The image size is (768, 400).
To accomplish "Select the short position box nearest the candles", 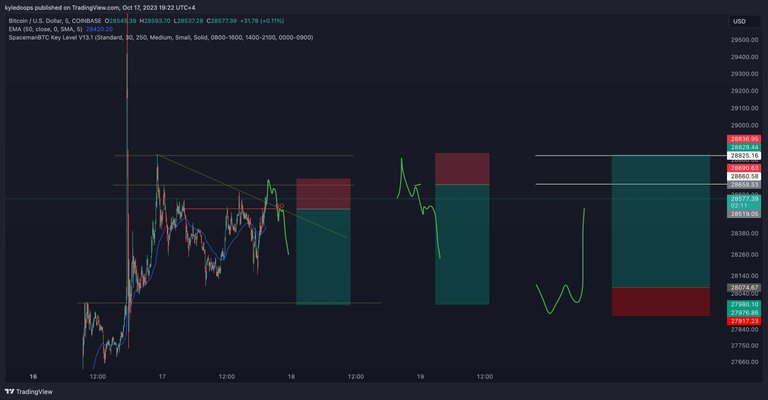I will point(323,242).
